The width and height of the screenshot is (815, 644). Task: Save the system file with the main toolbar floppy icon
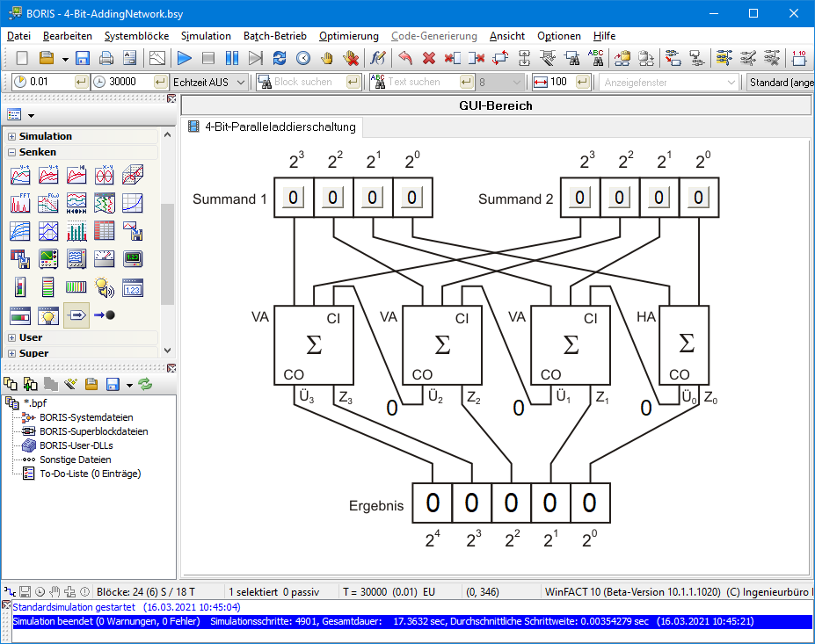click(83, 58)
